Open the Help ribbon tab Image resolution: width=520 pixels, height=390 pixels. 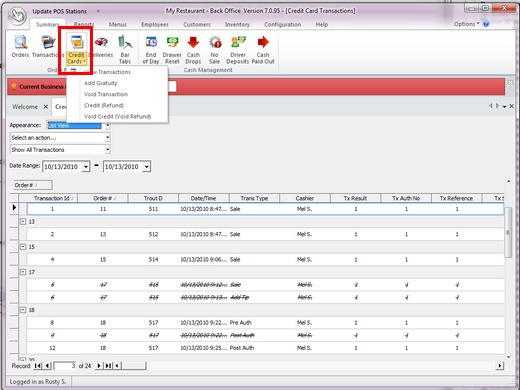[322, 24]
